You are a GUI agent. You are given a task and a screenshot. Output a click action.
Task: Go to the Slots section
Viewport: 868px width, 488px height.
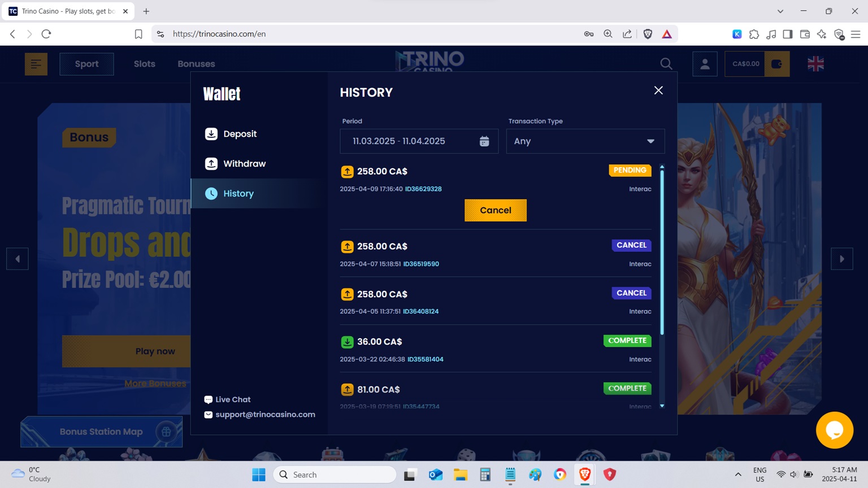(144, 64)
